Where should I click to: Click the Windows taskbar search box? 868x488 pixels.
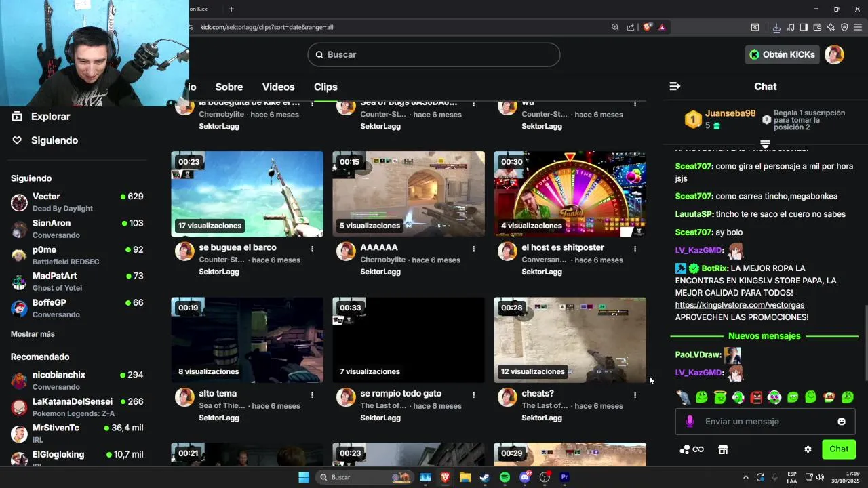coord(366,477)
